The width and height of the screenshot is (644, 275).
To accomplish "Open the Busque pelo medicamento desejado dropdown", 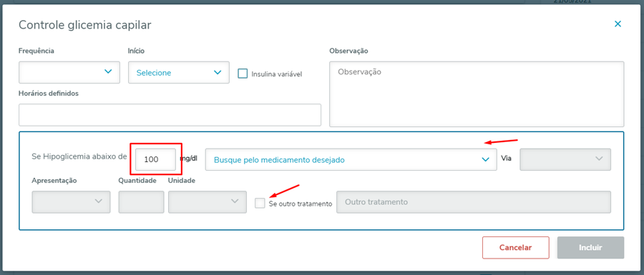I will point(351,159).
